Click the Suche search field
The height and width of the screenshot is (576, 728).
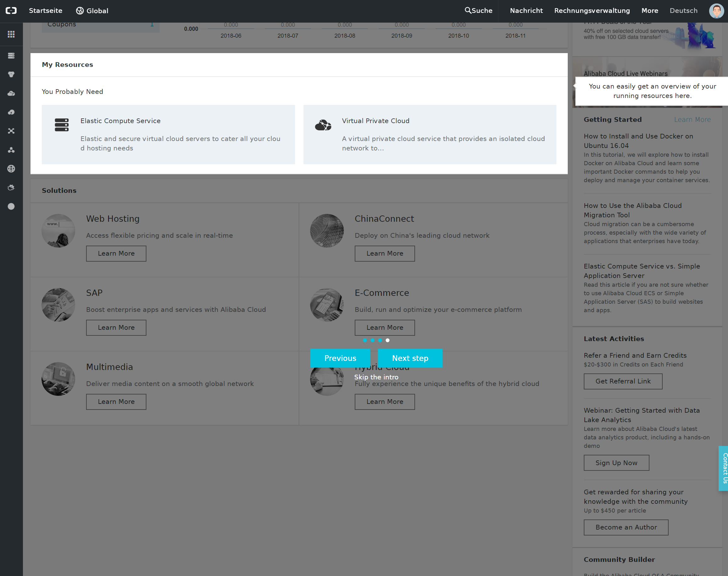(x=478, y=11)
